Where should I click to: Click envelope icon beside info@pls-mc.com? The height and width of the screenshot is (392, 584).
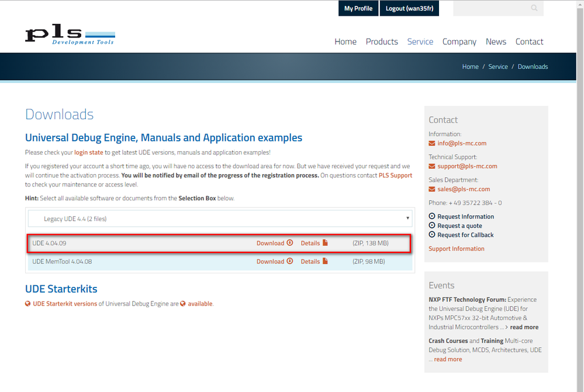[431, 143]
